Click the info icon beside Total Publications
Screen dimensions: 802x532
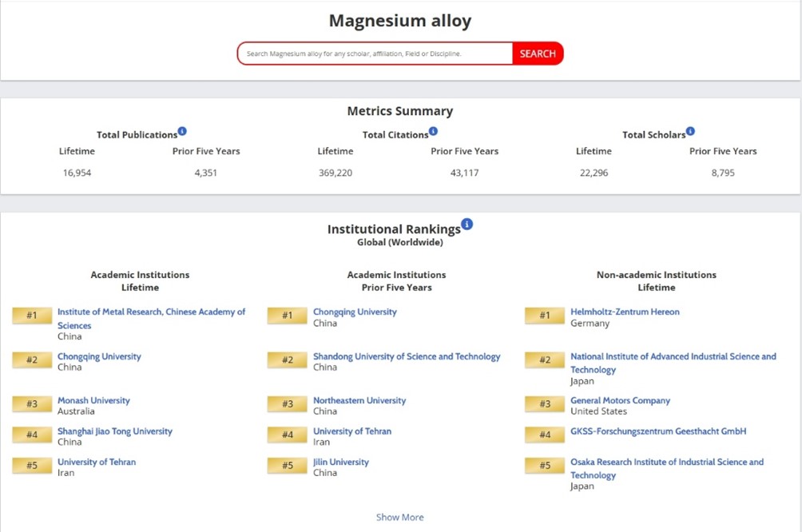pyautogui.click(x=182, y=132)
